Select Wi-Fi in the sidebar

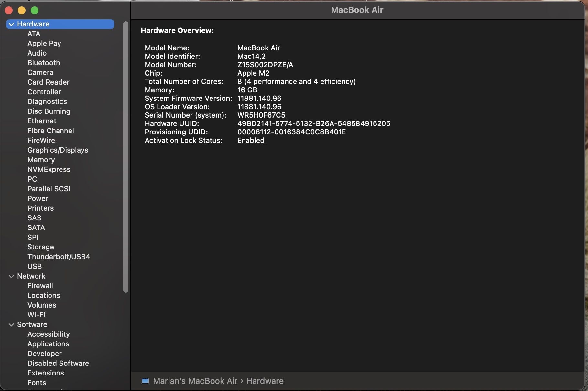[x=36, y=315]
